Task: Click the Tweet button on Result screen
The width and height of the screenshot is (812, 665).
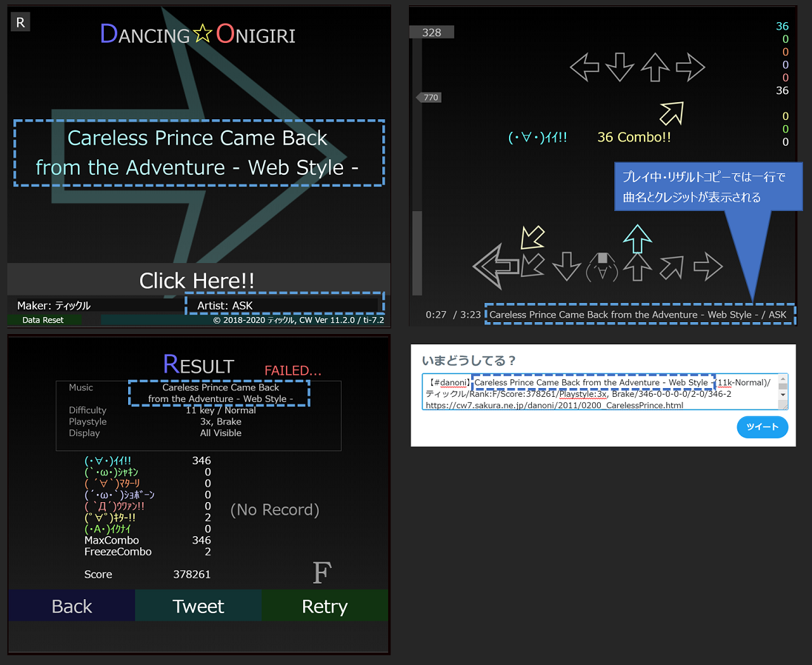Action: [199, 606]
